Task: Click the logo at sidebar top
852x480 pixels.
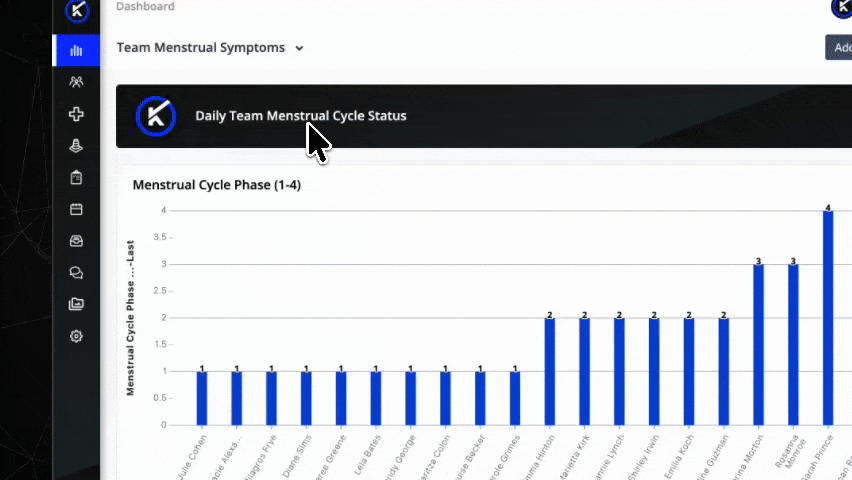Action: point(77,11)
